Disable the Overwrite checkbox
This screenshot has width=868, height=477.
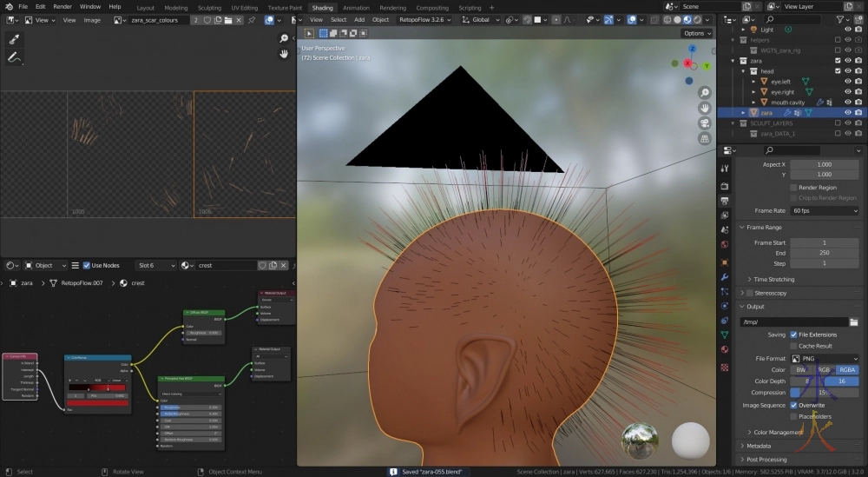coord(793,405)
